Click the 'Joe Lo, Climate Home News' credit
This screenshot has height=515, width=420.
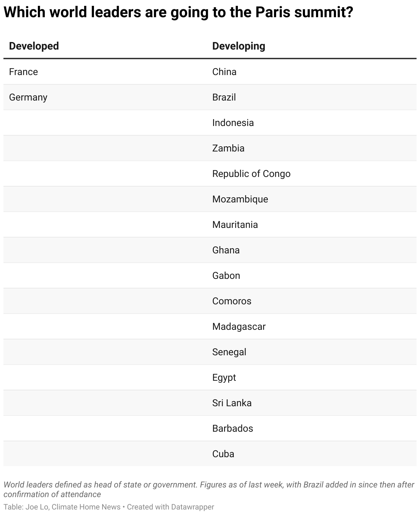click(73, 507)
